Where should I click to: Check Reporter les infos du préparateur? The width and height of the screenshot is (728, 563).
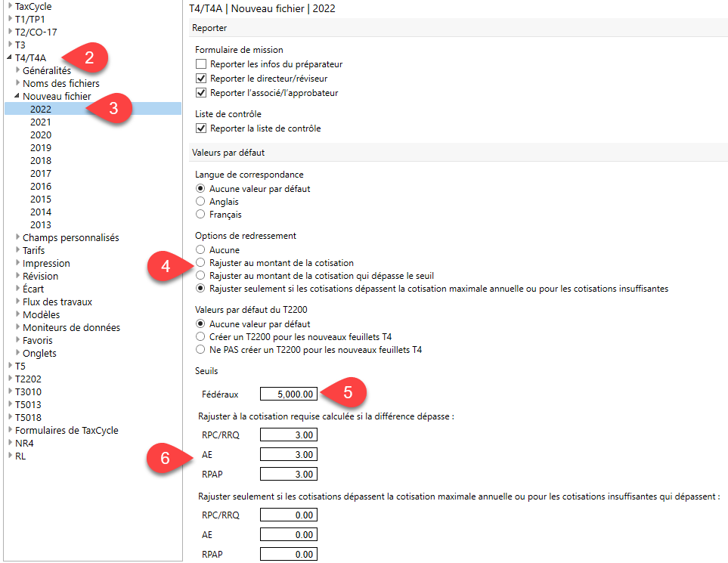(201, 64)
